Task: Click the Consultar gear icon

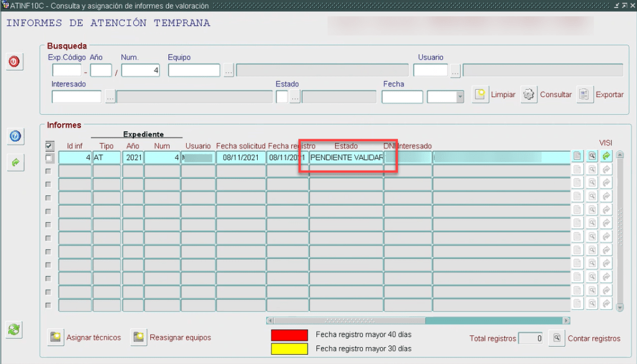Action: click(x=529, y=95)
